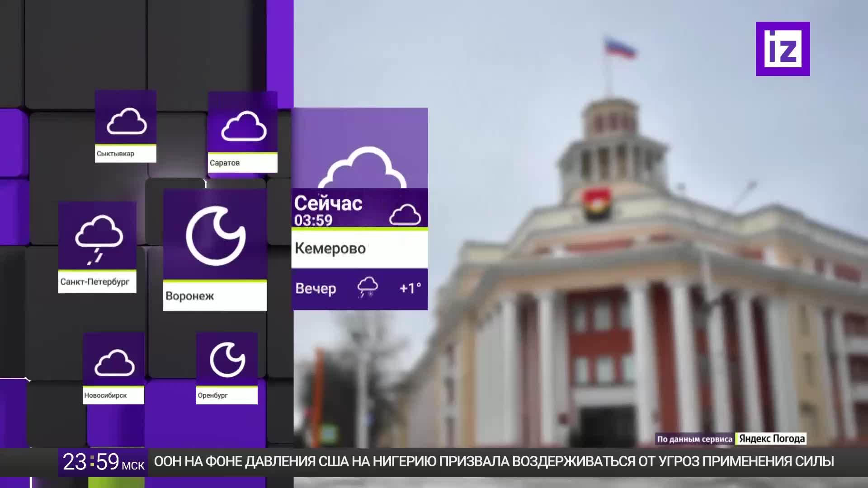
Task: Click the Воронеж city name label
Action: [190, 296]
